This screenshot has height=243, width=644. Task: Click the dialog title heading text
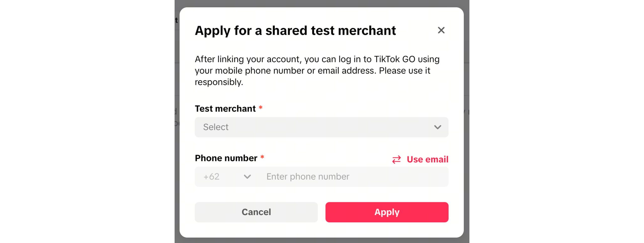tap(295, 31)
